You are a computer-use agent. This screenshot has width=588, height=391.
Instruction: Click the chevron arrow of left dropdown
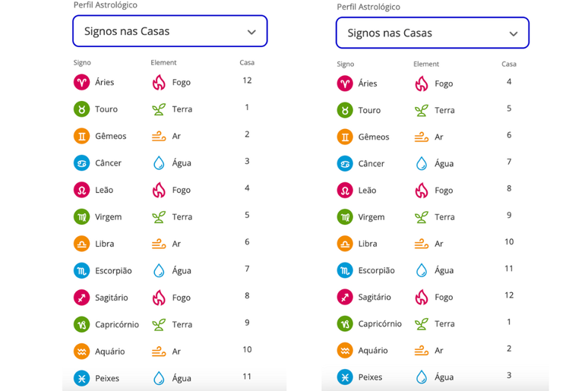coord(251,32)
